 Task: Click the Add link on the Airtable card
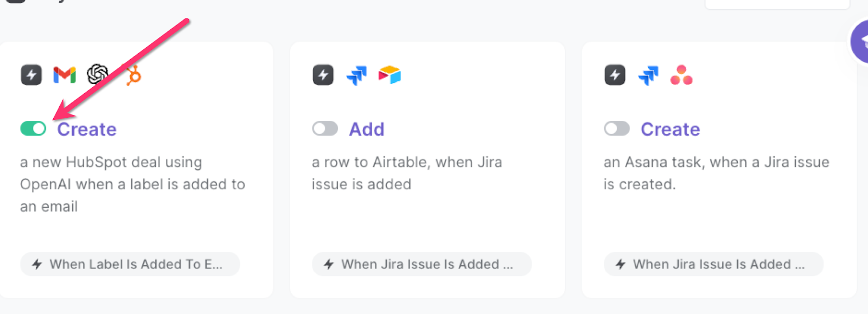(x=366, y=129)
